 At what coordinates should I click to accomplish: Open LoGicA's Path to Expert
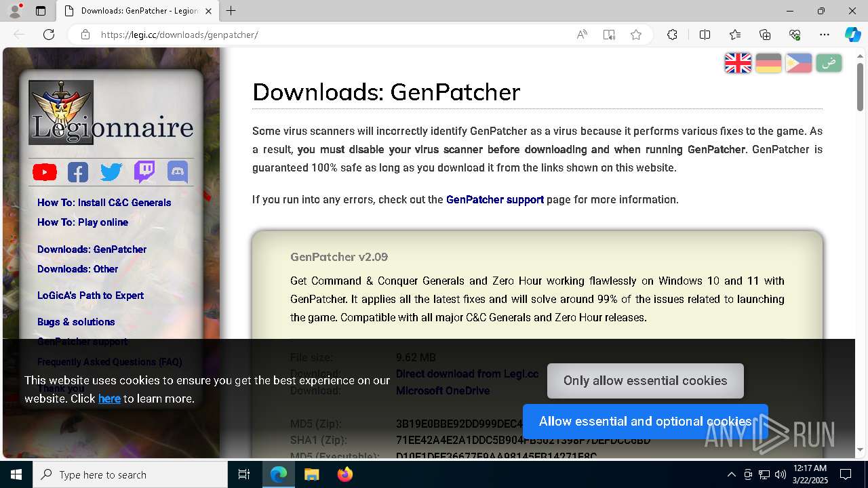90,296
